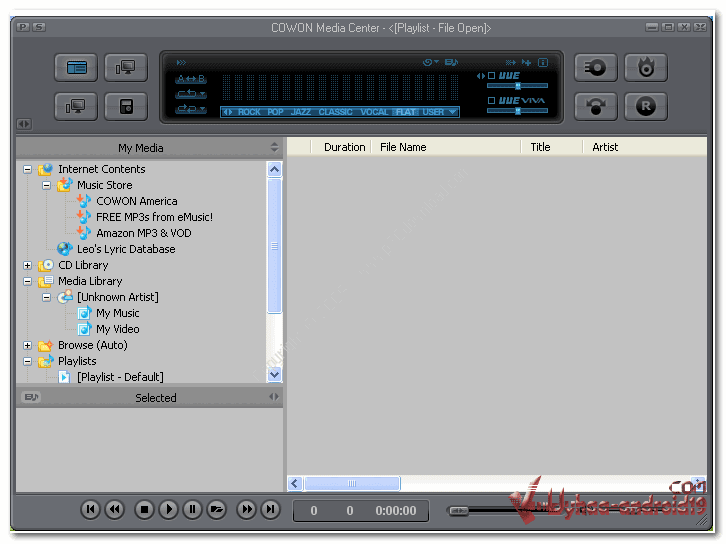Click the burn disc flame button
Screen dimensions: 726x544
coord(645,68)
